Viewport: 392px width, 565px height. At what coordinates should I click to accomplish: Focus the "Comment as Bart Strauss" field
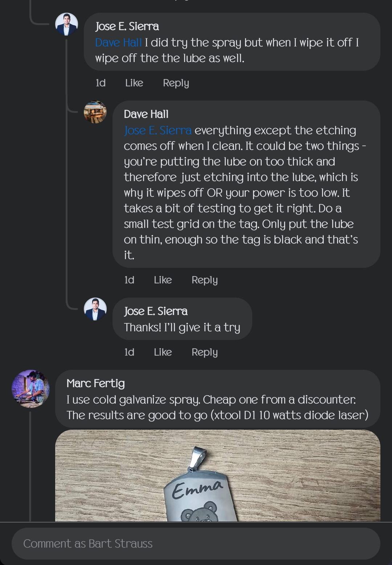(196, 544)
